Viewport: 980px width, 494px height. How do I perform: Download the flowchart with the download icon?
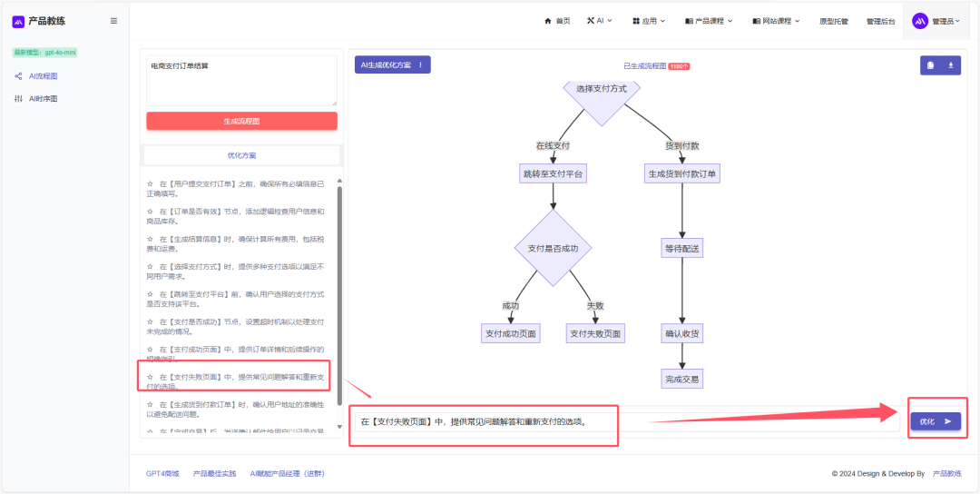[951, 65]
